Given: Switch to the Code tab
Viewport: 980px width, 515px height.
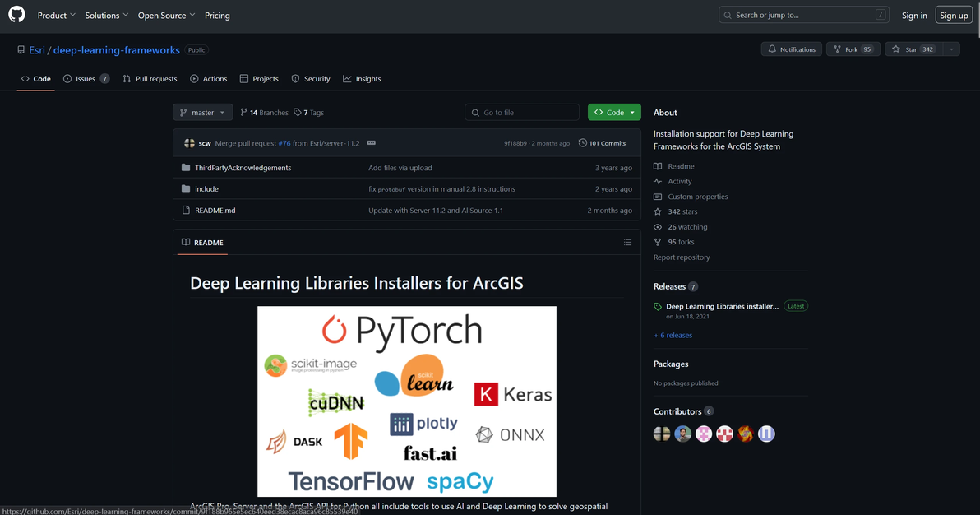Looking at the screenshot, I should point(35,79).
